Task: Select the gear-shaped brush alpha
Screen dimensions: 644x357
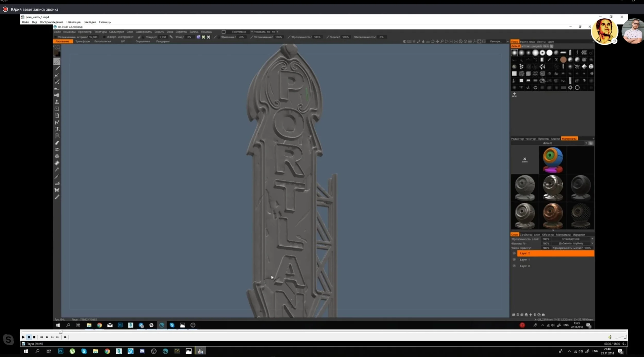Action: click(x=570, y=88)
